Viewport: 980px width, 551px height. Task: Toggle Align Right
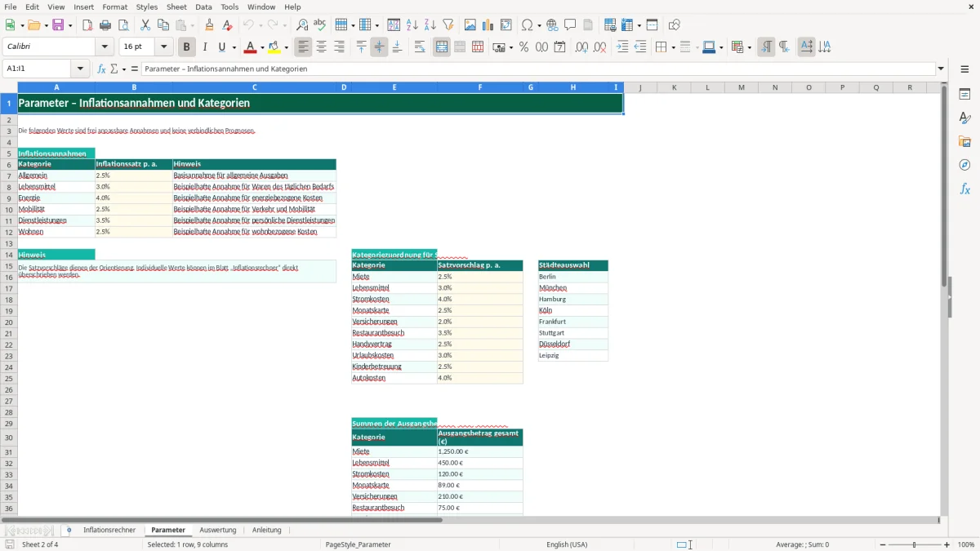[x=339, y=47]
